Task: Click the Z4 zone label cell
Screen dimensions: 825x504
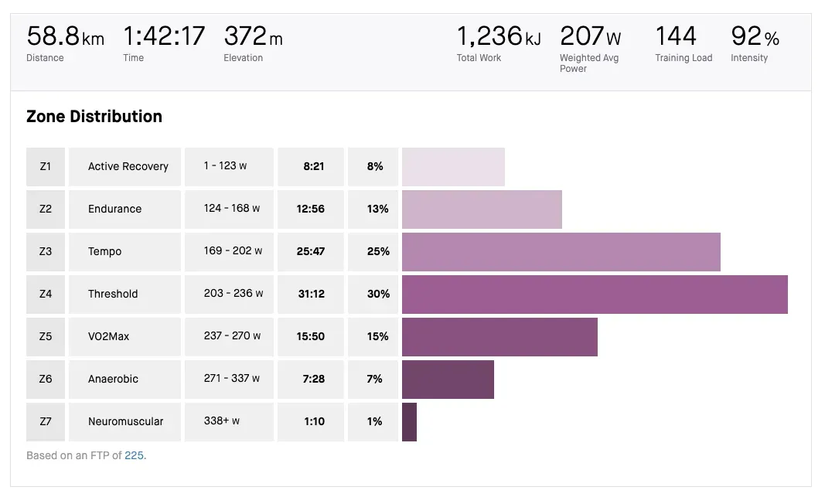Action: (x=46, y=294)
